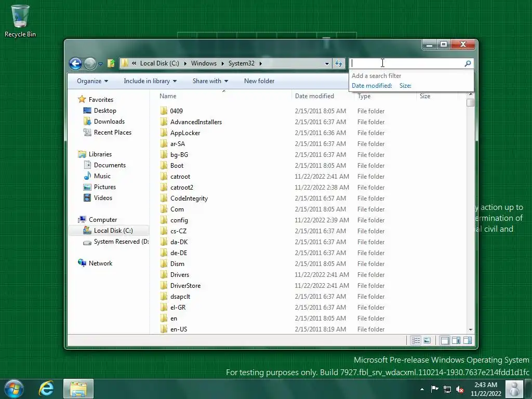The image size is (532, 399).
Task: Show hidden tray icons arrow
Action: [x=422, y=389]
